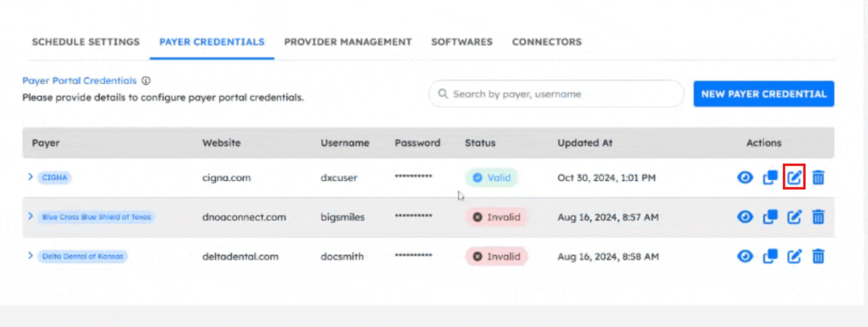
Task: Click the info icon beside Payer Portal Credentials
Action: point(146,80)
